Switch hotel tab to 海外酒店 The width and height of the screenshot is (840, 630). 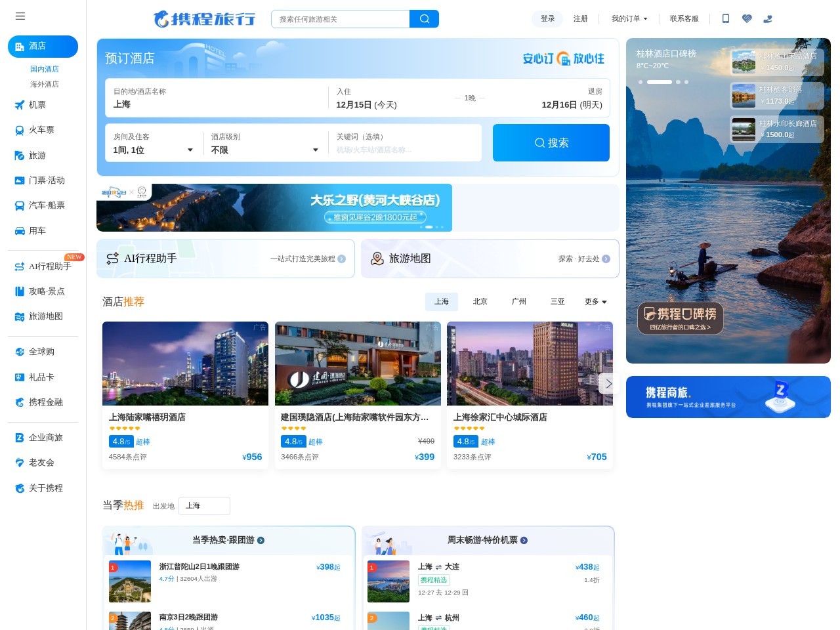(43, 84)
